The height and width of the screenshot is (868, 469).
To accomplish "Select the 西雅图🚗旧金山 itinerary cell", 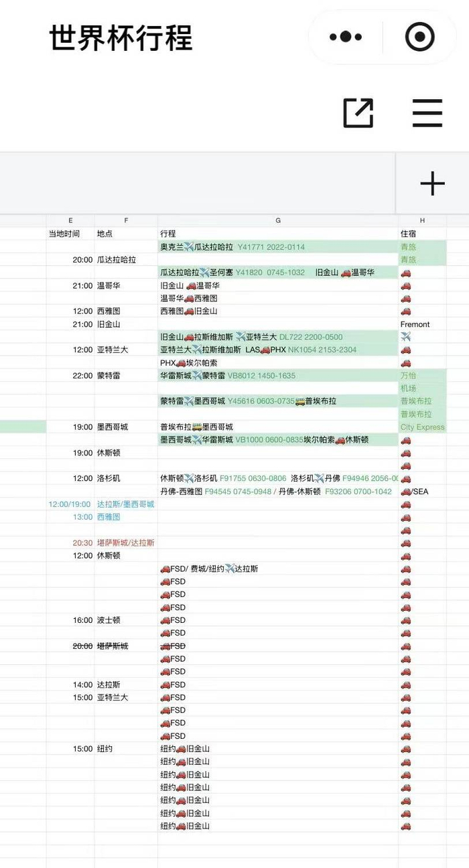I will coord(278,311).
